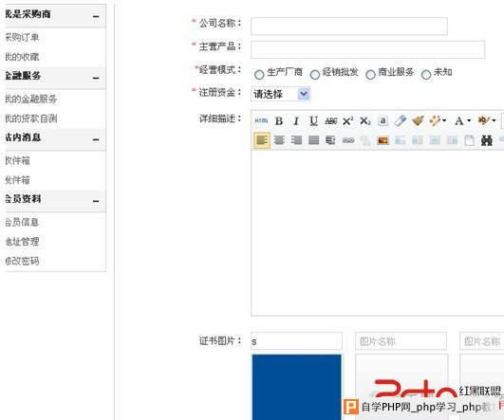Collapse the 金融服务 sidebar section
Viewport: 504px width, 420px height.
click(96, 78)
